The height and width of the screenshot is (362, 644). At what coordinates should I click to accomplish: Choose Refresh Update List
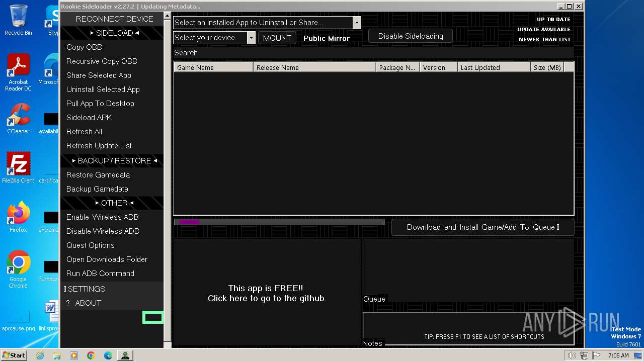112,146
